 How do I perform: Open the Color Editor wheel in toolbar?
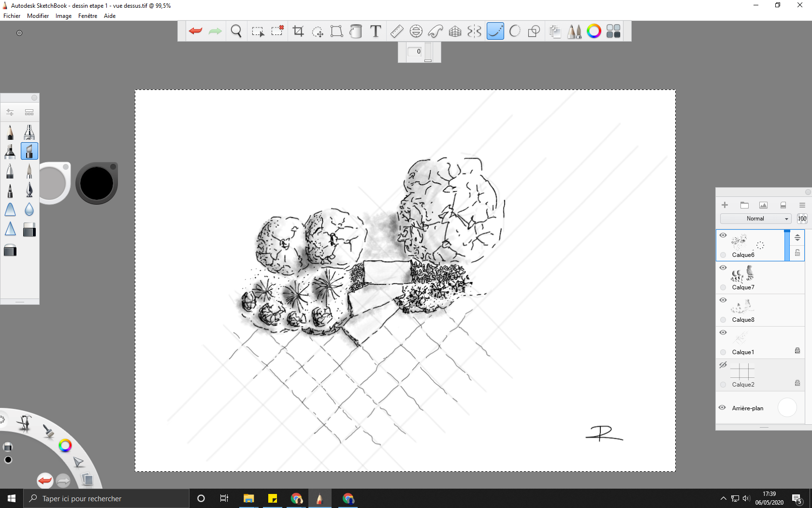tap(594, 31)
